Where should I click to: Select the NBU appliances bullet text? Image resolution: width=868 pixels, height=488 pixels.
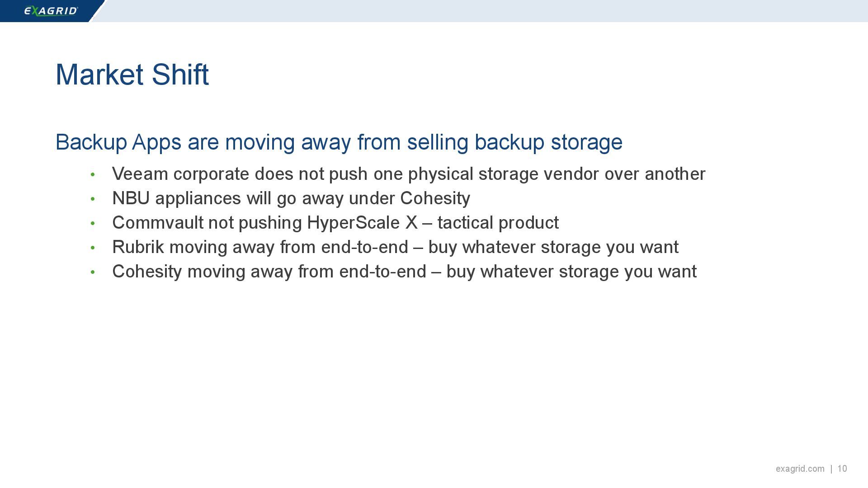pyautogui.click(x=291, y=198)
